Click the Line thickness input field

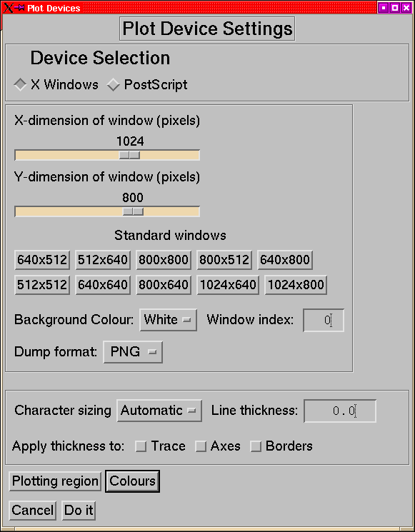(x=340, y=411)
